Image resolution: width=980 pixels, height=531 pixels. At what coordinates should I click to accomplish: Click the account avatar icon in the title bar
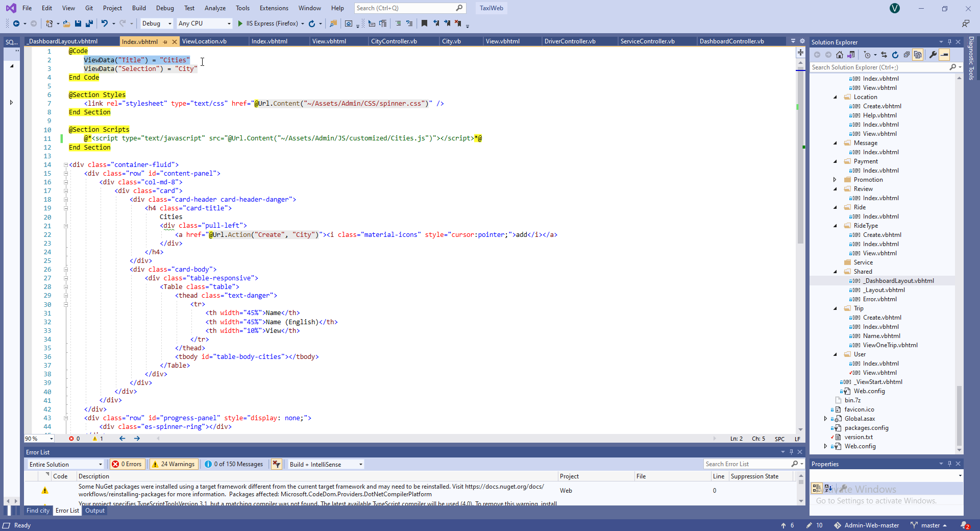(895, 8)
